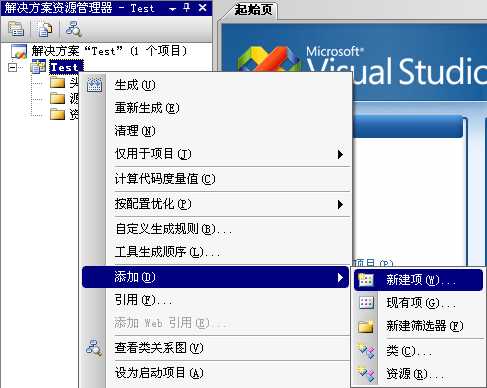The width and height of the screenshot is (487, 388).
Task: Click the existing item icon beside 现有项
Action: (366, 303)
